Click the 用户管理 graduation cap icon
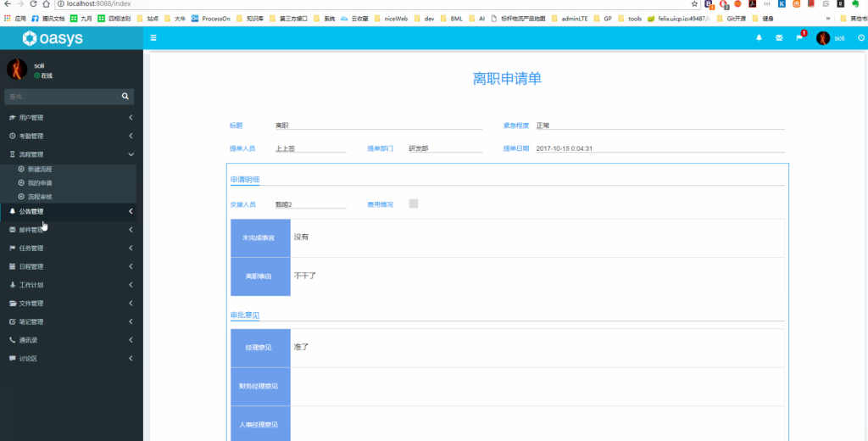The height and width of the screenshot is (441, 868). click(x=13, y=117)
